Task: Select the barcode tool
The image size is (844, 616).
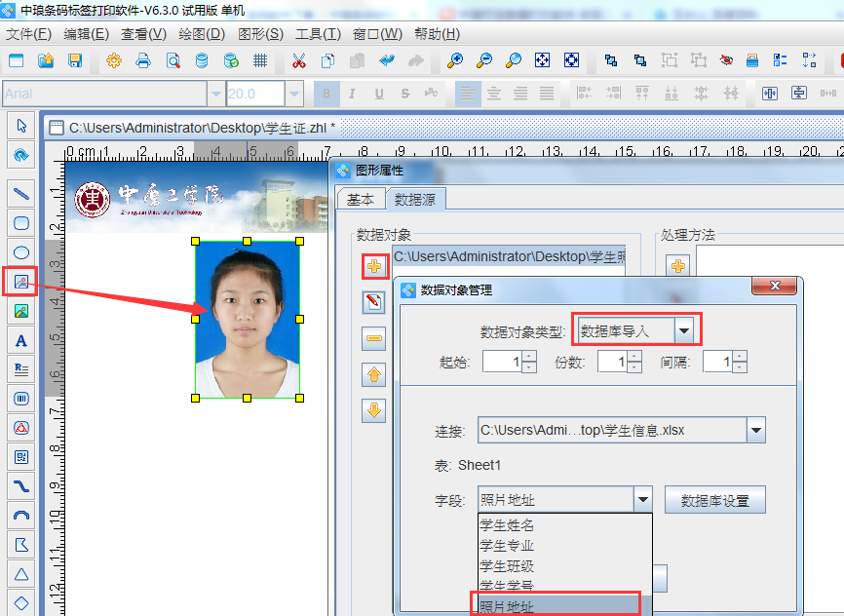Action: 21,399
